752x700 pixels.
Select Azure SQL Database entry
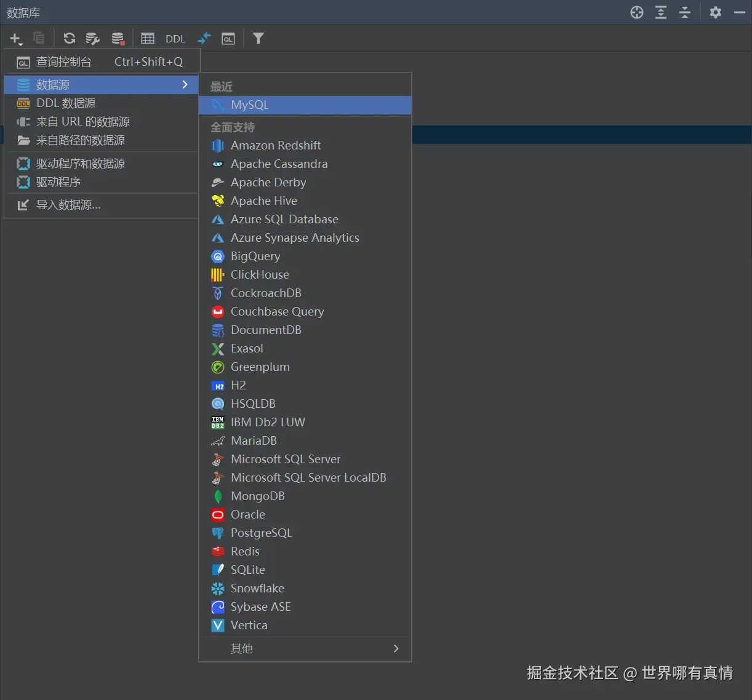click(x=305, y=219)
